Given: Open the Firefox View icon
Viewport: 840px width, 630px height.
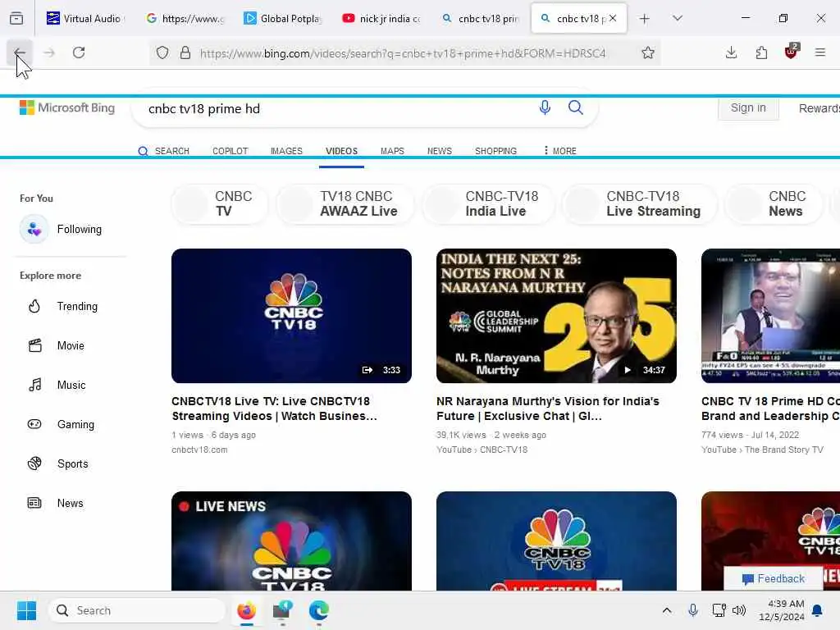Looking at the screenshot, I should (16, 19).
